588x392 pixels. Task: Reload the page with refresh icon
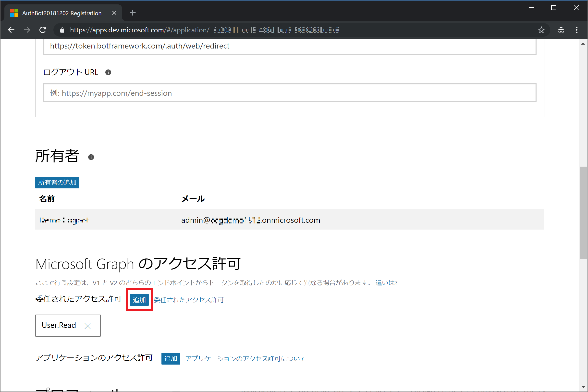(x=43, y=30)
